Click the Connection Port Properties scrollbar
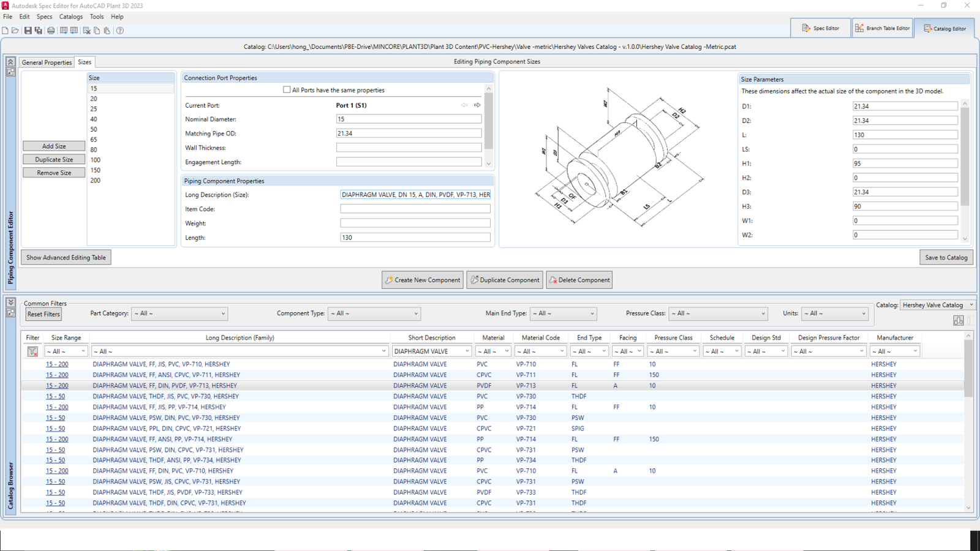 pos(488,126)
